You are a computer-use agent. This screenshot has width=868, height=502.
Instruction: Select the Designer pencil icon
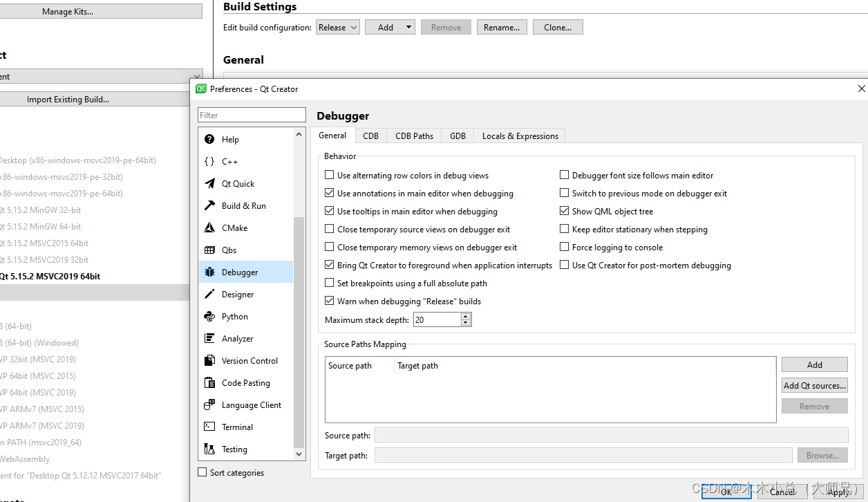coord(209,294)
